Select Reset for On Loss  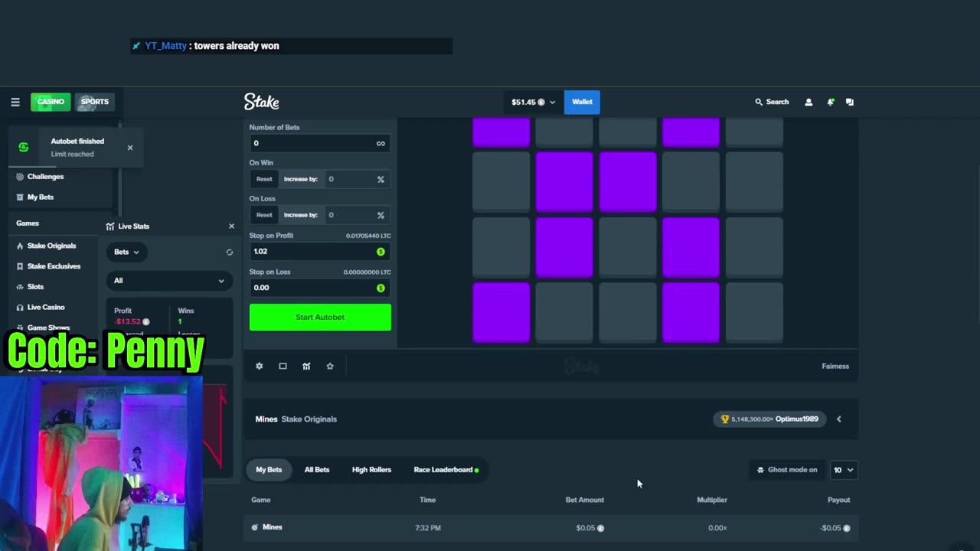pos(264,215)
